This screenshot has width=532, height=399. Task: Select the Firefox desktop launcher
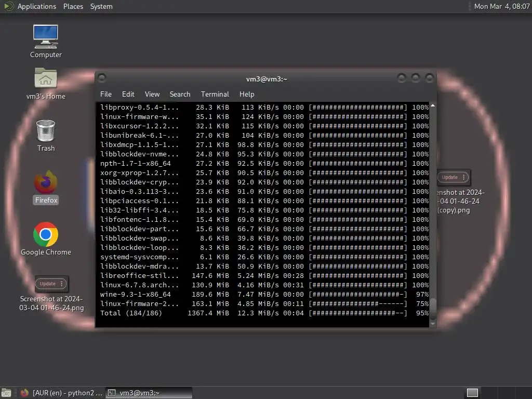tap(46, 187)
